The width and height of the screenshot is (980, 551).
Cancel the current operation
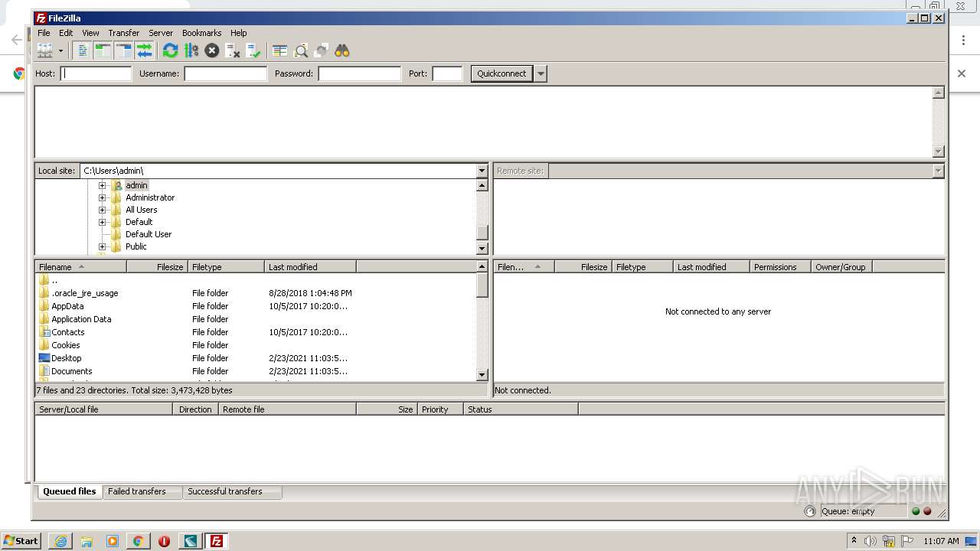(212, 51)
